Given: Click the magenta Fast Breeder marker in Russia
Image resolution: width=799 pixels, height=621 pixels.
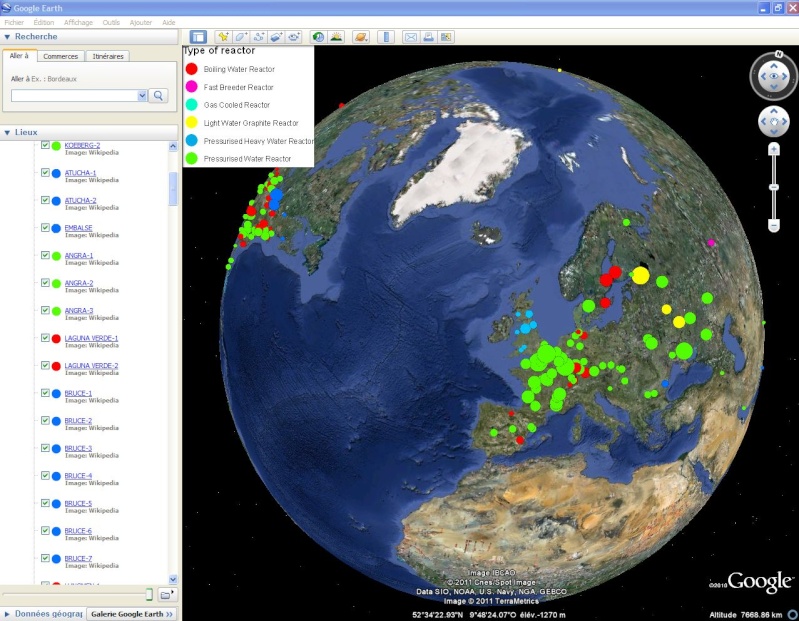Looking at the screenshot, I should pyautogui.click(x=711, y=243).
